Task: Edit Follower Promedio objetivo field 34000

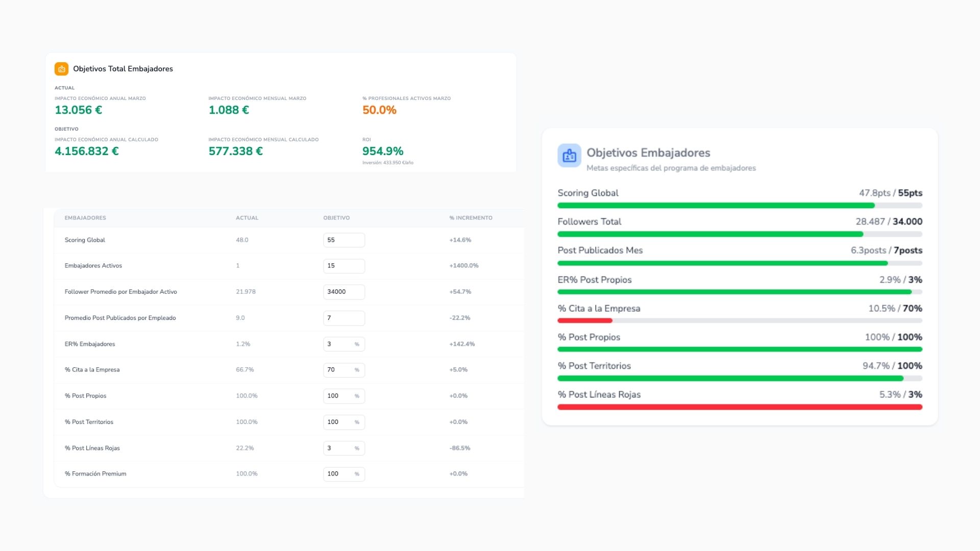Action: [x=344, y=292]
